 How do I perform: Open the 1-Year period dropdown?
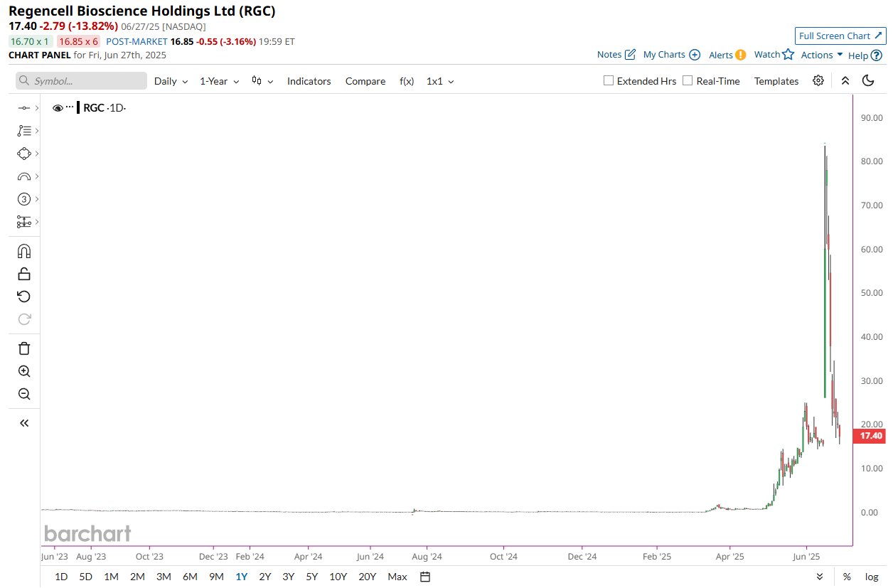(x=220, y=81)
